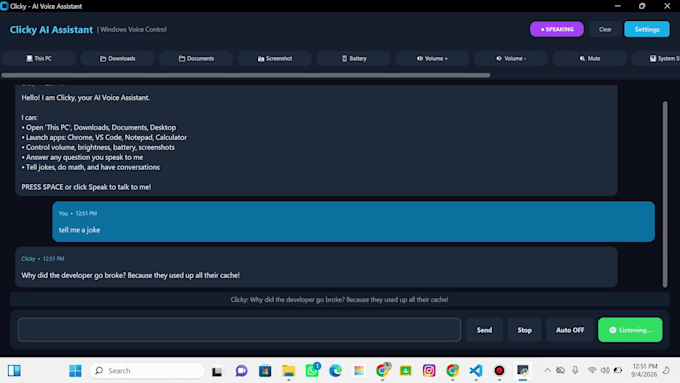Select Clicky's cache joke reply message

pos(316,267)
